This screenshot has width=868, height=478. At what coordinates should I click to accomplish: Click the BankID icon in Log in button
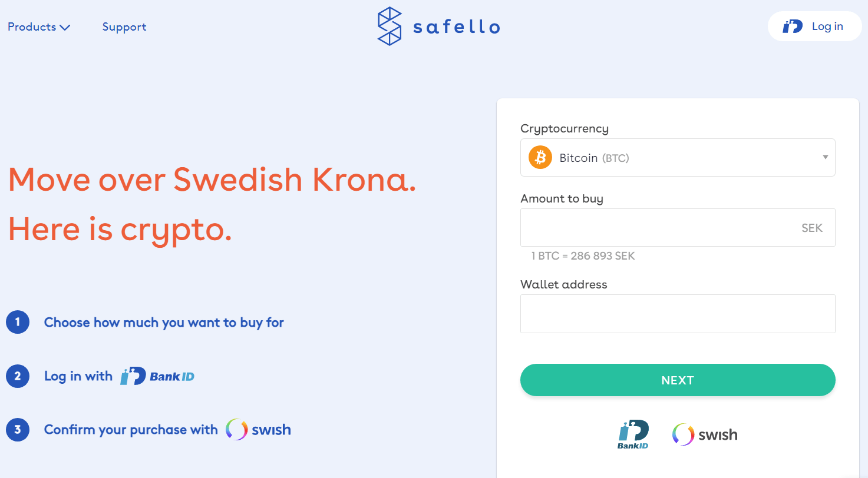tap(793, 26)
